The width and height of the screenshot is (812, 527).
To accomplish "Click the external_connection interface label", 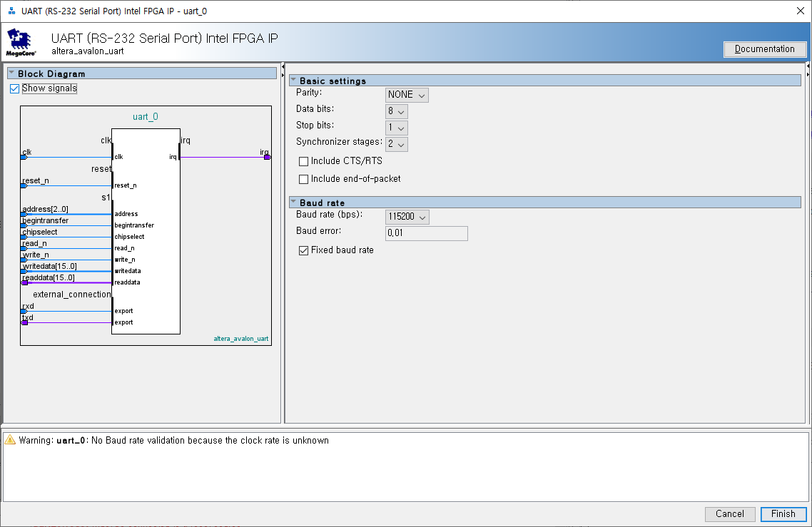I will coord(72,294).
